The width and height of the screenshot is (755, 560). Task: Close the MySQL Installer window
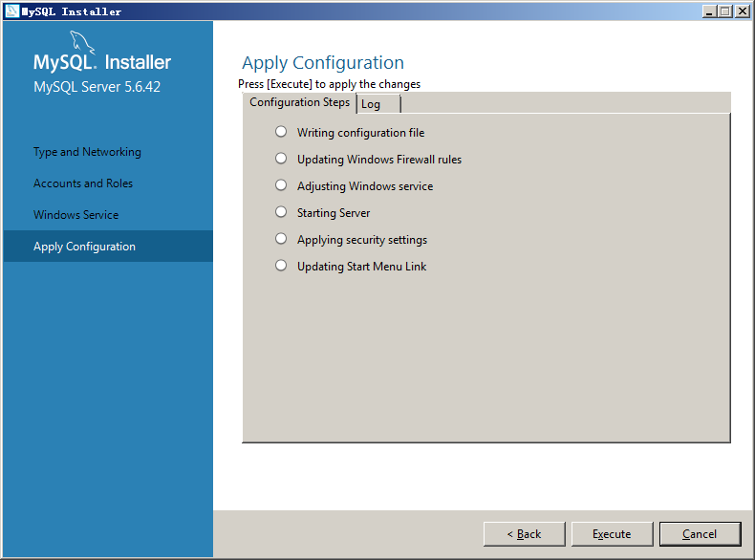(742, 11)
